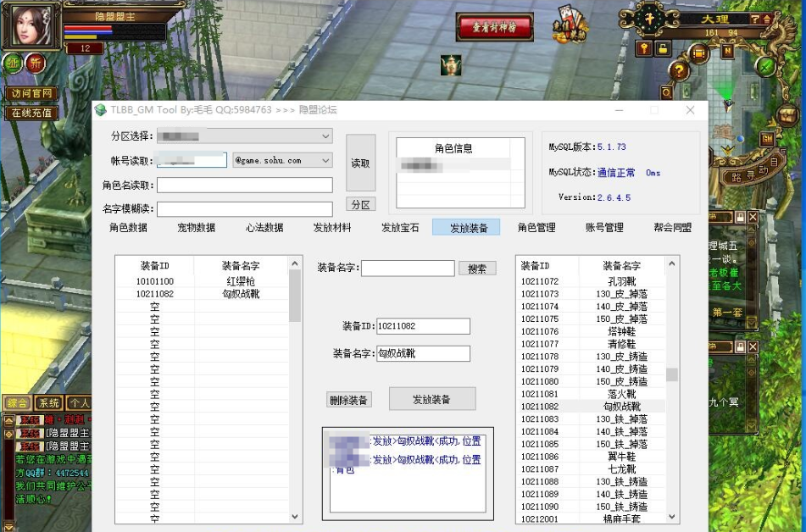Image resolution: width=806 pixels, height=532 pixels.
Task: Click the red 新 round icon
Action: tap(35, 64)
